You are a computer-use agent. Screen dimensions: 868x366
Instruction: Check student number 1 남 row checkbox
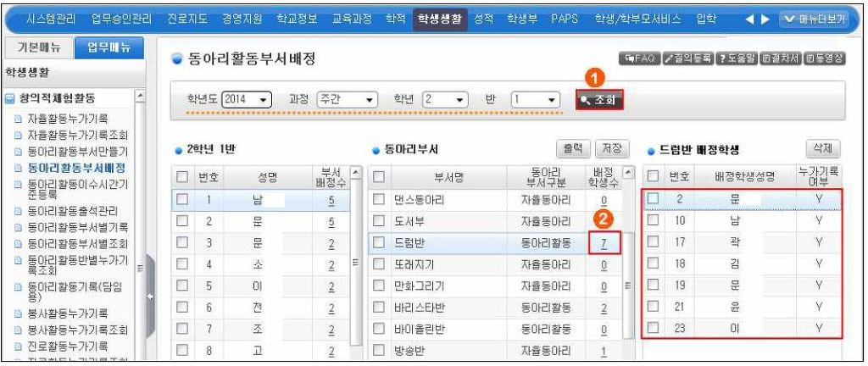(181, 200)
